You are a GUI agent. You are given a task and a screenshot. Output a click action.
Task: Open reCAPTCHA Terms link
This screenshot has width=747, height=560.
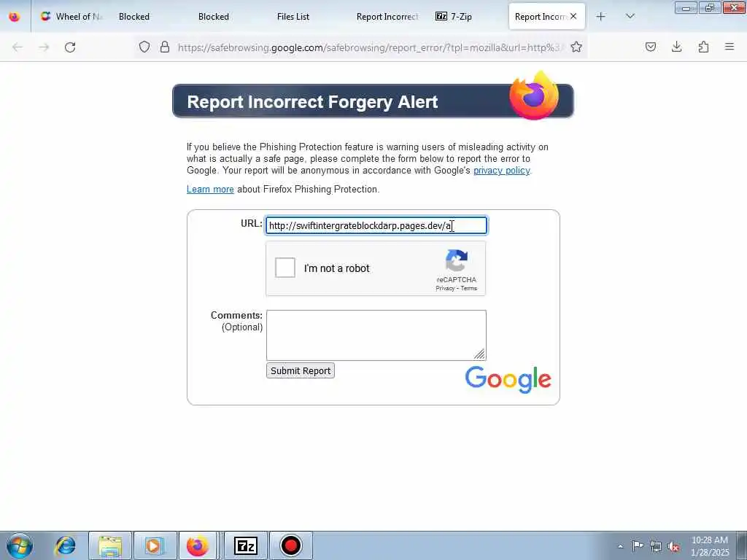click(469, 288)
